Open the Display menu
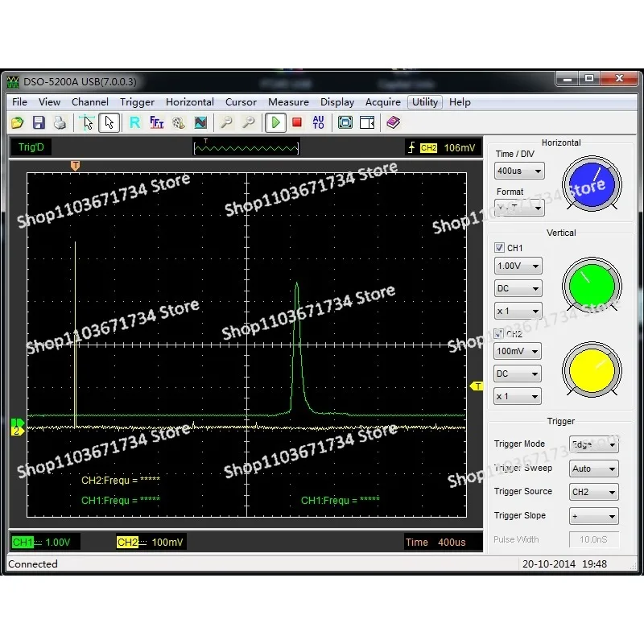This screenshot has height=644, width=644. [x=337, y=102]
